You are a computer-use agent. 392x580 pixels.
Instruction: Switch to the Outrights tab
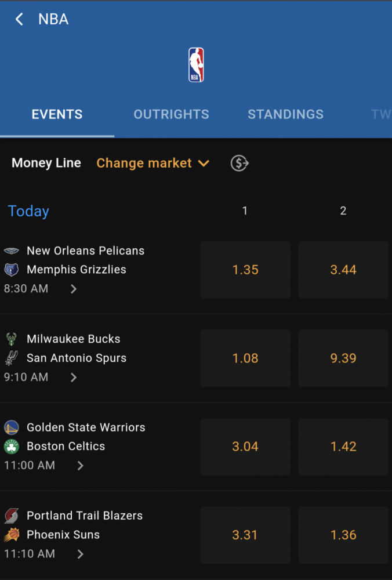click(x=171, y=114)
